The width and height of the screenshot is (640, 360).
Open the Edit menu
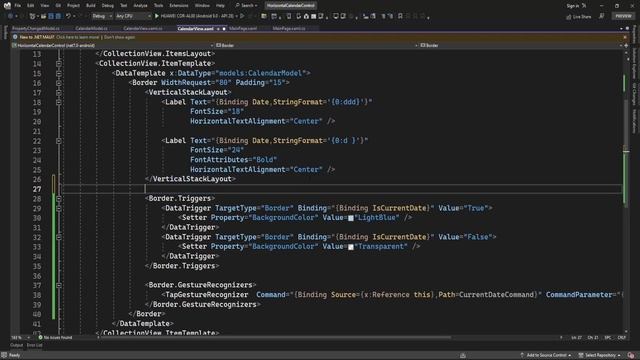[x=31, y=5]
